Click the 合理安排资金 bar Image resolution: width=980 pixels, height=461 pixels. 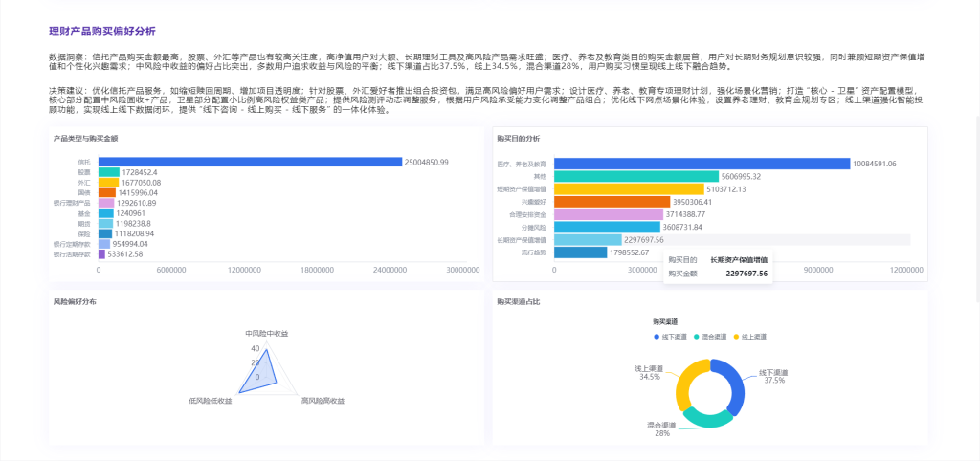(x=609, y=214)
